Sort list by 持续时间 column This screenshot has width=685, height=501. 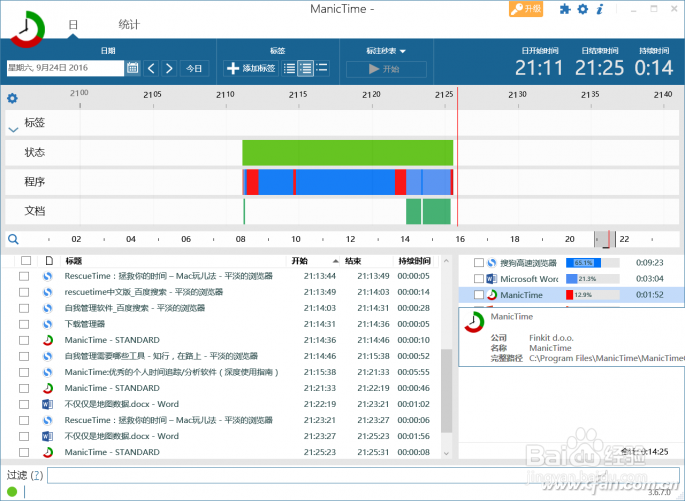414,261
